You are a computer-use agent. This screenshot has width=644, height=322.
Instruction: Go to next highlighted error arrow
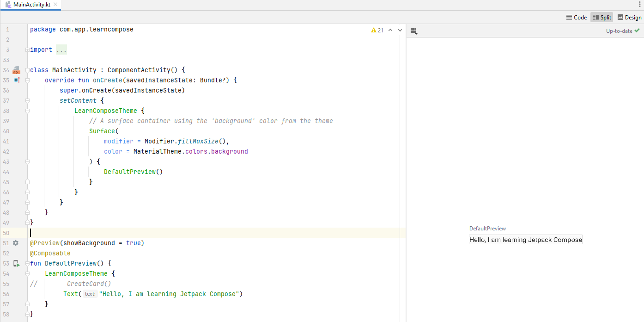pos(400,30)
